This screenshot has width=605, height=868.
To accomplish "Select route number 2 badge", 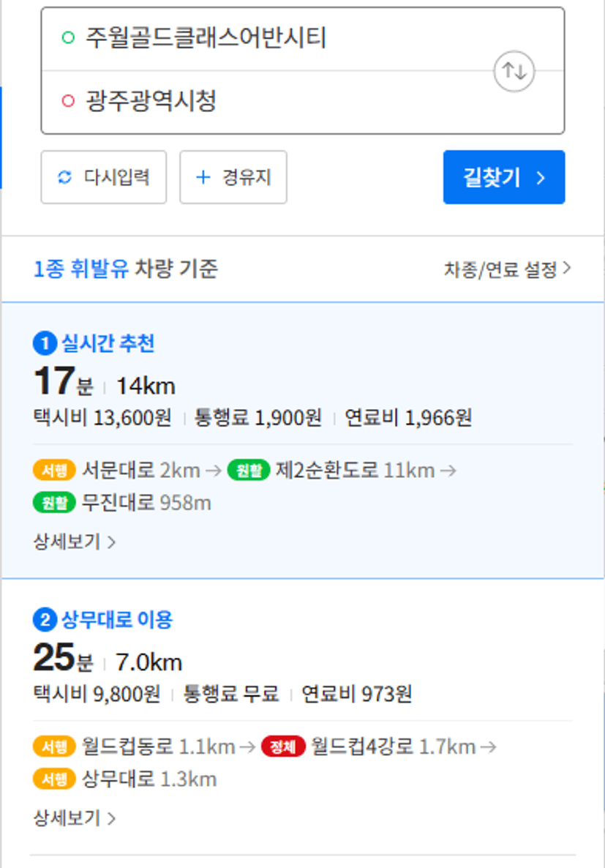I will click(x=45, y=619).
